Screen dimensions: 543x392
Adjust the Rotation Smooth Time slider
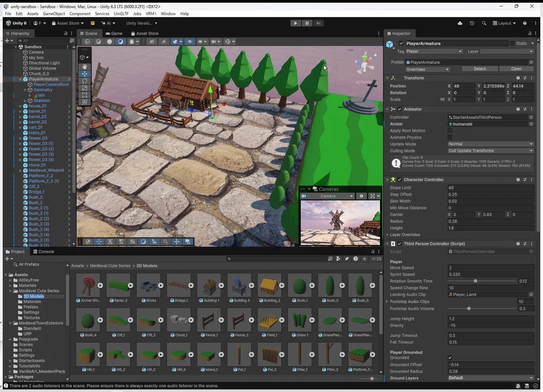(x=475, y=281)
